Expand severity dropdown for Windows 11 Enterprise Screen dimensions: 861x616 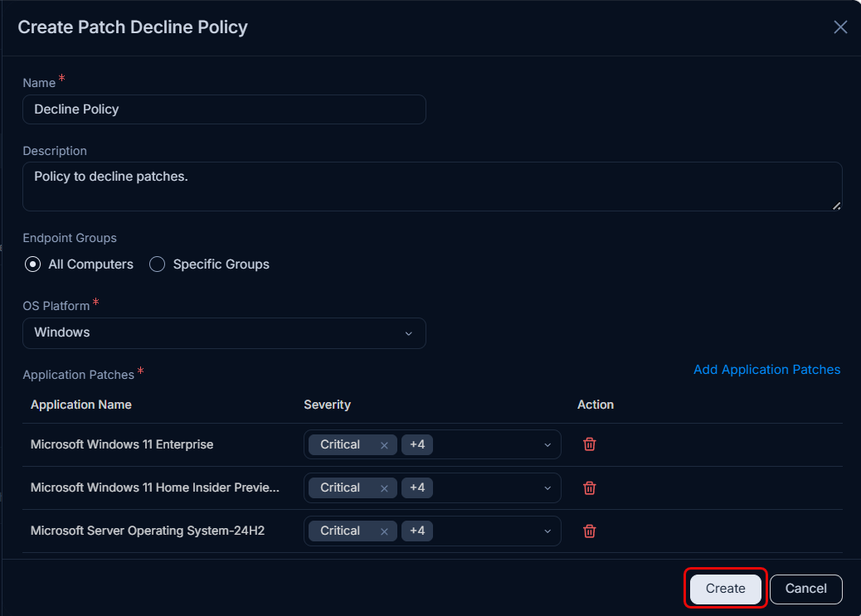tap(547, 444)
